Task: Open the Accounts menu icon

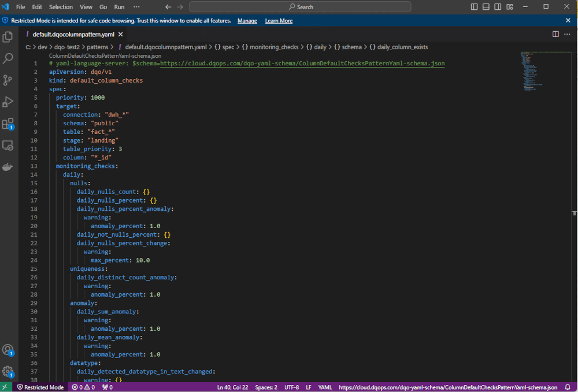Action: coord(8,350)
